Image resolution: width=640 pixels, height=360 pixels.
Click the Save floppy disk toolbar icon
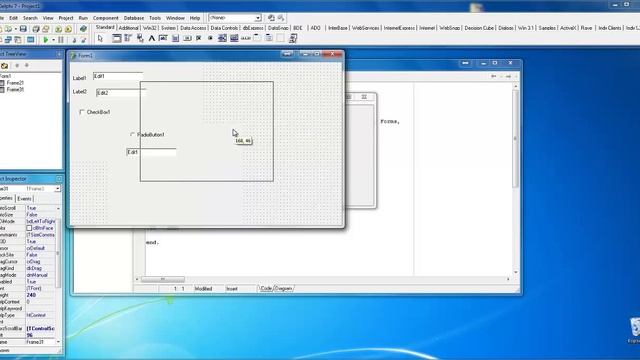pos(23,29)
